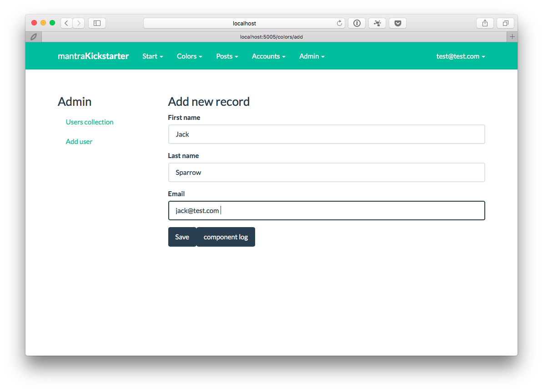Maximize the window using the green button

(52, 23)
